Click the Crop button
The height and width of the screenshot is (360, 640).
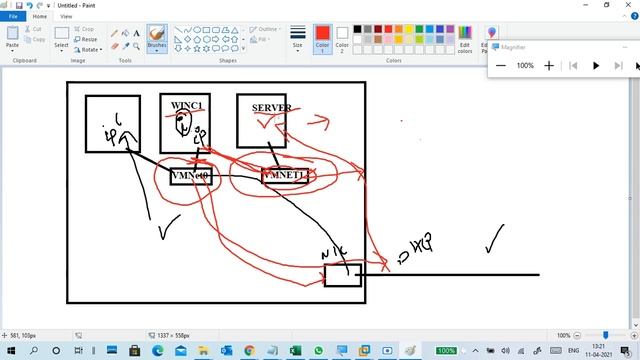pyautogui.click(x=84, y=29)
